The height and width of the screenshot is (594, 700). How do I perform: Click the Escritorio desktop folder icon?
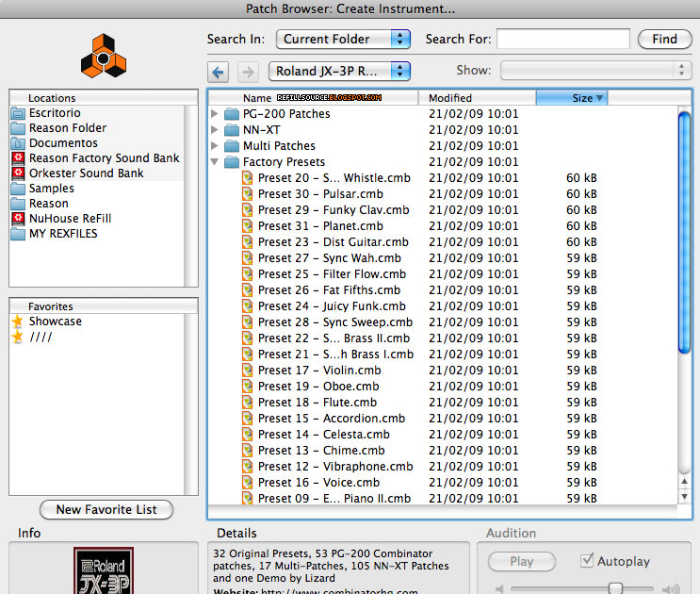(18, 113)
